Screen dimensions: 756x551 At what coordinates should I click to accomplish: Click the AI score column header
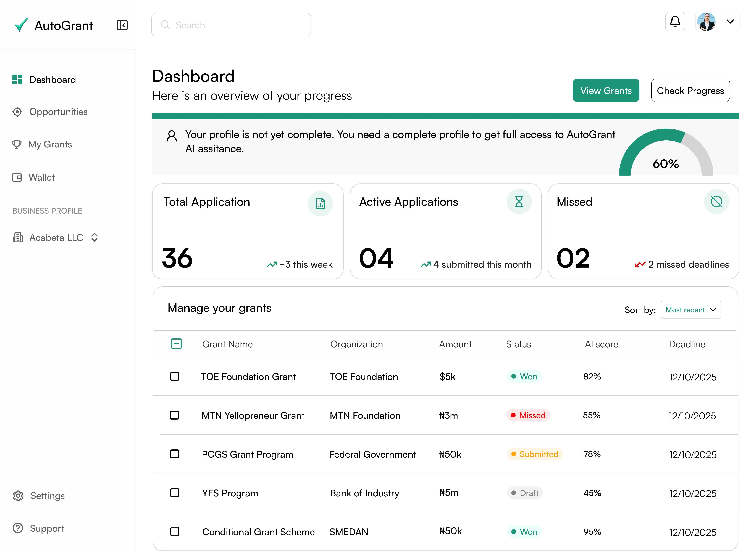[x=602, y=344]
